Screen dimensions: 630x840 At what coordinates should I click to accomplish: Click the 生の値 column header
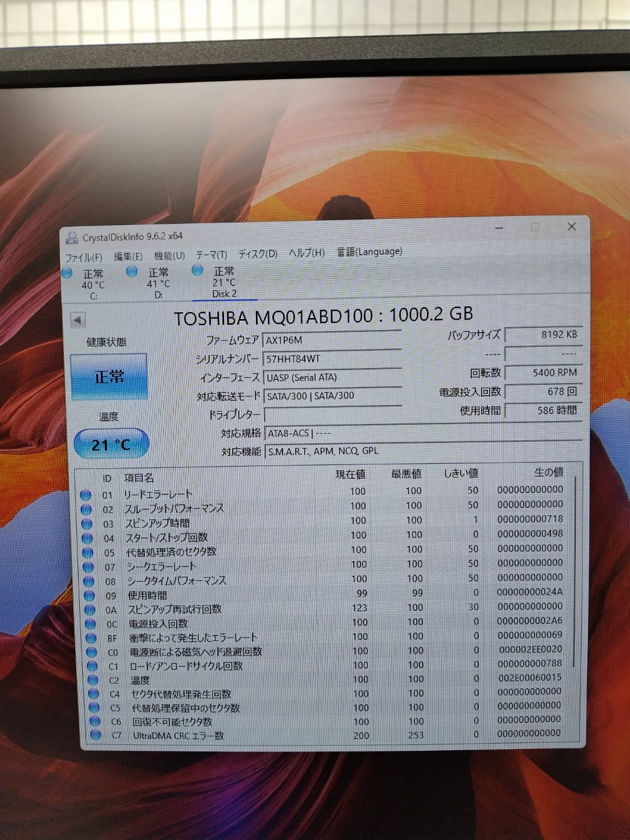(x=549, y=472)
